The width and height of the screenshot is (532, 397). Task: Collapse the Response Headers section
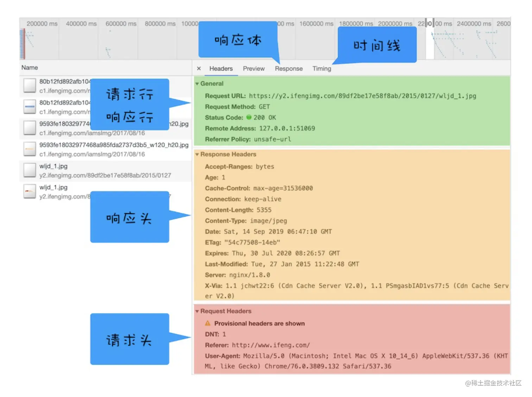197,154
